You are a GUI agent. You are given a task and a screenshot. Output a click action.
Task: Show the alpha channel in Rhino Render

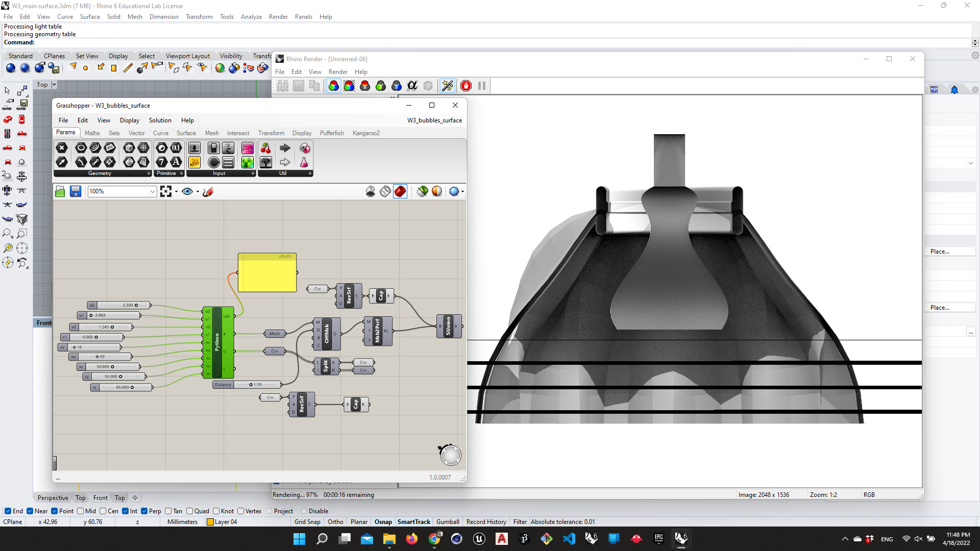[412, 86]
